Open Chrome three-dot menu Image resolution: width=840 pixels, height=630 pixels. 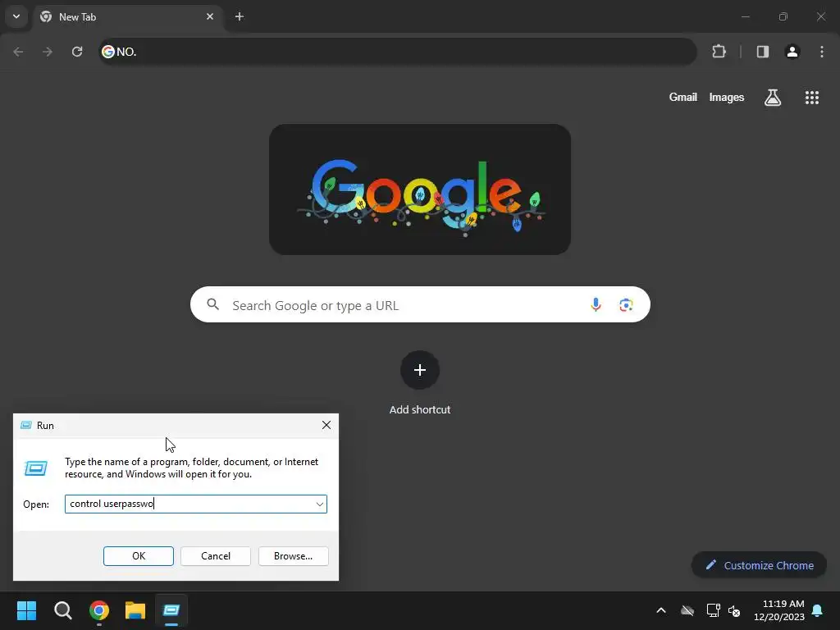coord(822,52)
